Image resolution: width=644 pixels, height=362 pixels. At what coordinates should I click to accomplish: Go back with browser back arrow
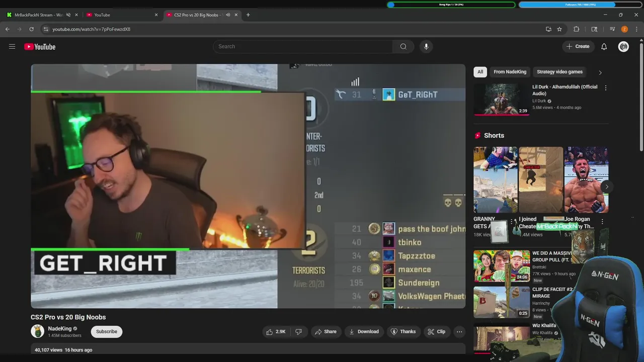pos(7,29)
